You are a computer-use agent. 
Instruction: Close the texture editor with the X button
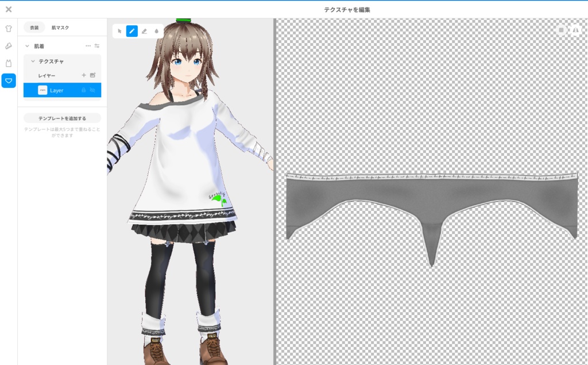coord(9,9)
